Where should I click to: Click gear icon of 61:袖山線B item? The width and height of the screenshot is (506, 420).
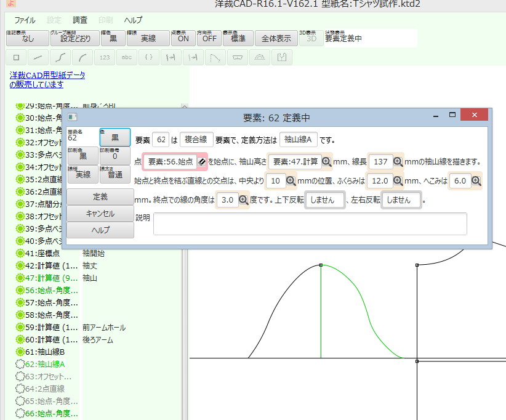[x=20, y=352]
